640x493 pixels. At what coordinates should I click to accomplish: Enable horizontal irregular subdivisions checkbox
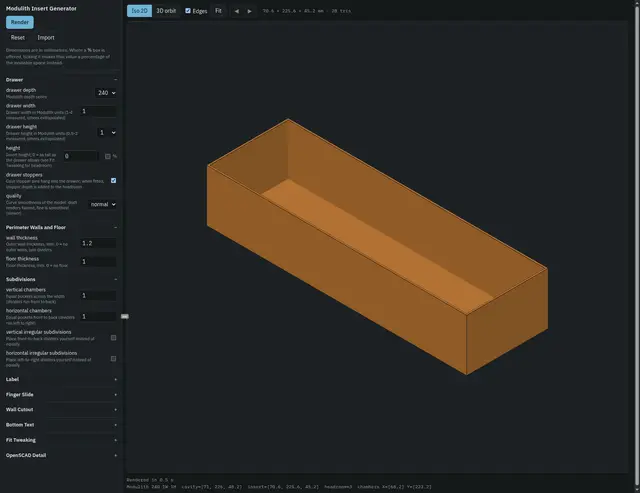pyautogui.click(x=113, y=359)
